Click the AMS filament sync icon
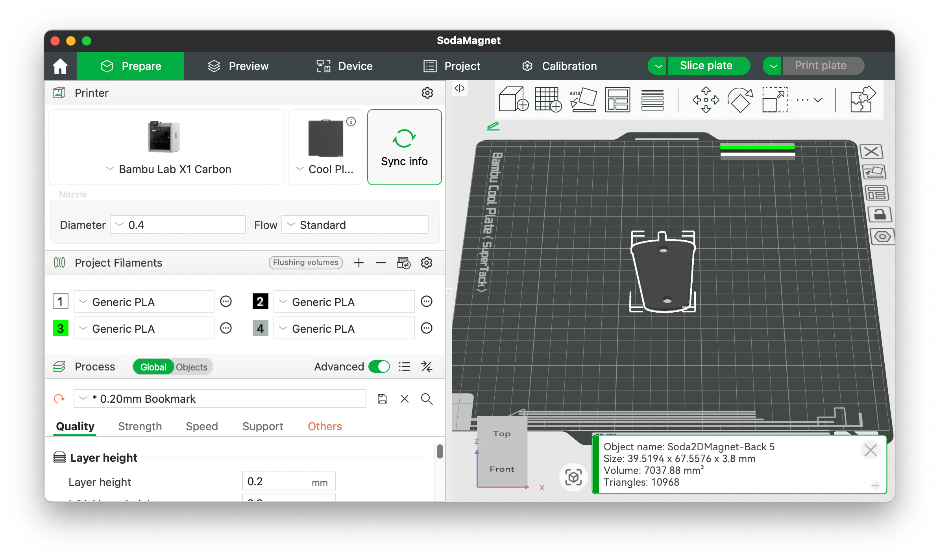The image size is (939, 560). click(x=403, y=263)
